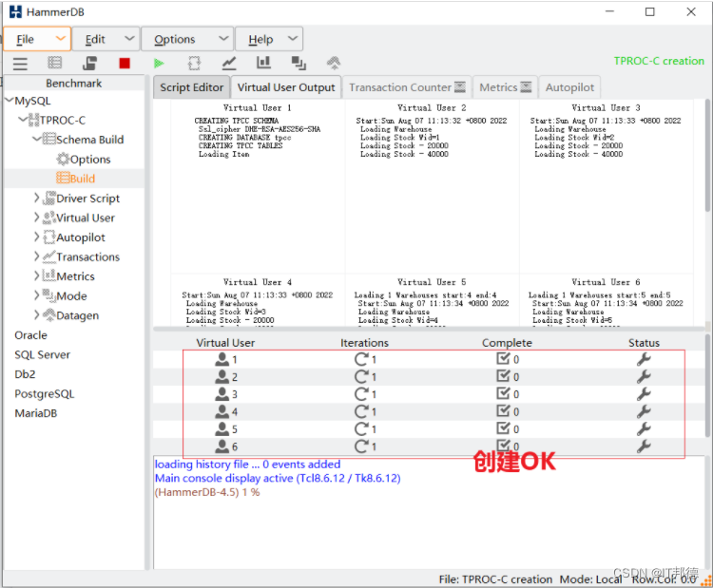Click the green run play icon
This screenshot has height=588, width=713.
tap(159, 63)
